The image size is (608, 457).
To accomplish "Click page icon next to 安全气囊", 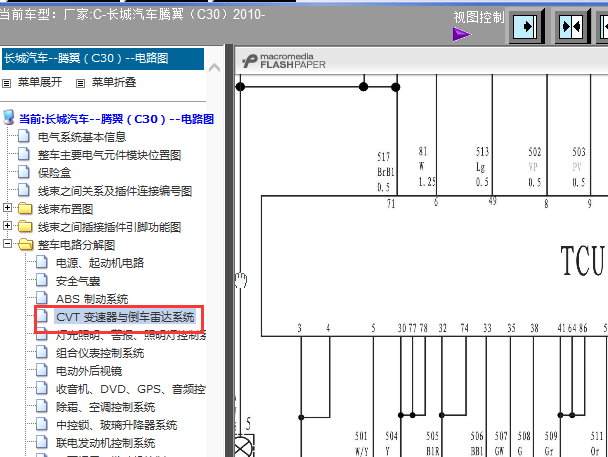I will [x=42, y=280].
